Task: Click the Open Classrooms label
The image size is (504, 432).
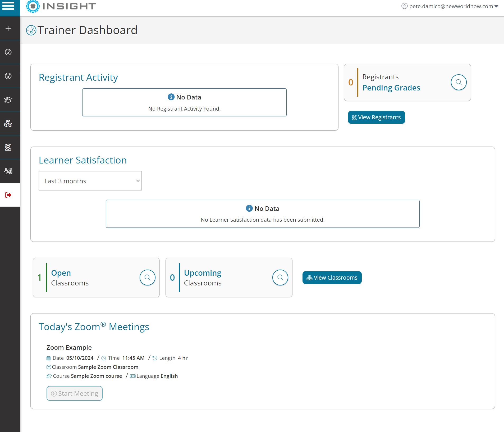Action: [x=70, y=278]
